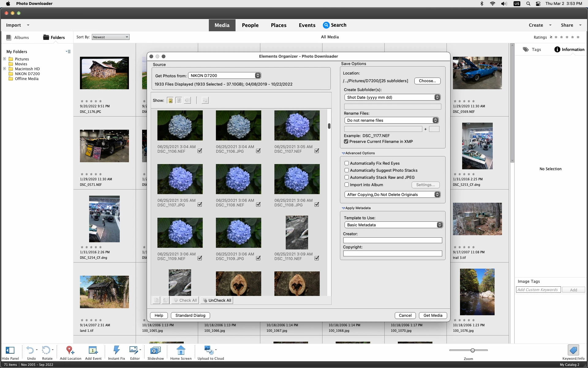Click Upload to Cloud icon
This screenshot has height=368, width=588.
point(209,350)
